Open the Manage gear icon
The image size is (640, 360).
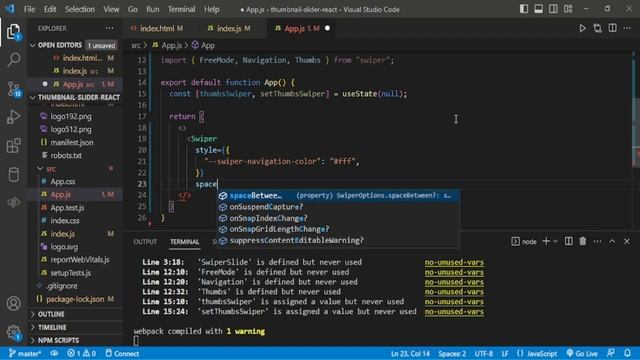tap(13, 332)
